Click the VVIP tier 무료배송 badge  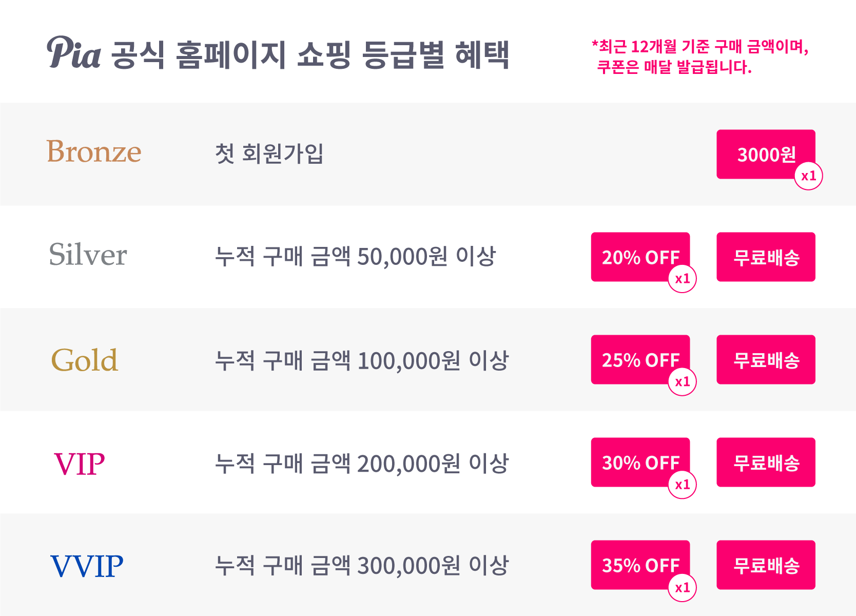pyautogui.click(x=766, y=565)
